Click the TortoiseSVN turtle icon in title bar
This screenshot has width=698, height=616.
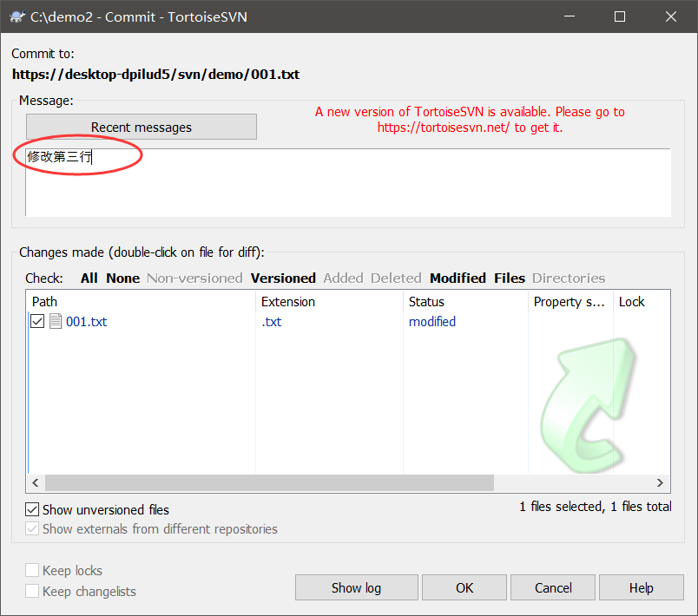coord(16,16)
